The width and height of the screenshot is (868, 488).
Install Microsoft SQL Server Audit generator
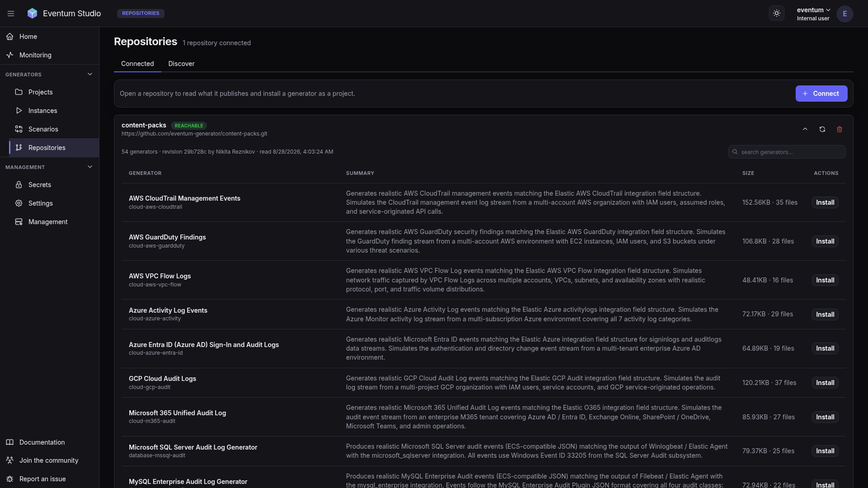[x=825, y=451]
